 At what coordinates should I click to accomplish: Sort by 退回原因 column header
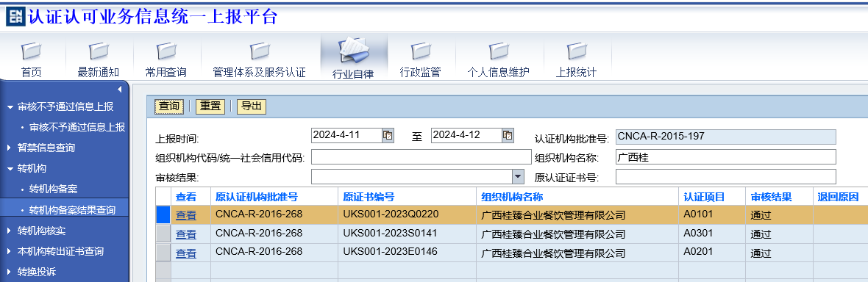click(839, 197)
